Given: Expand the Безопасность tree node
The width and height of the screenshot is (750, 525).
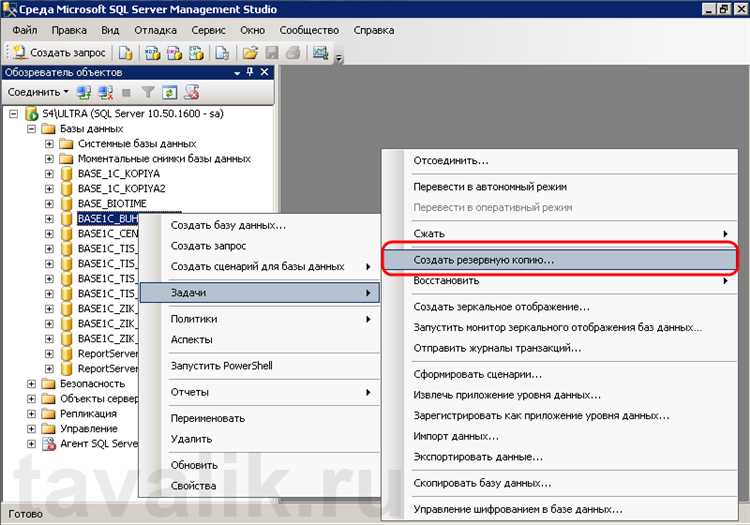Looking at the screenshot, I should point(31,383).
